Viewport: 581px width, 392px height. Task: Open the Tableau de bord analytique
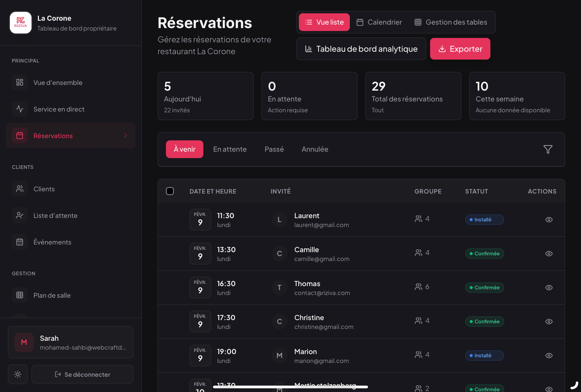(361, 49)
